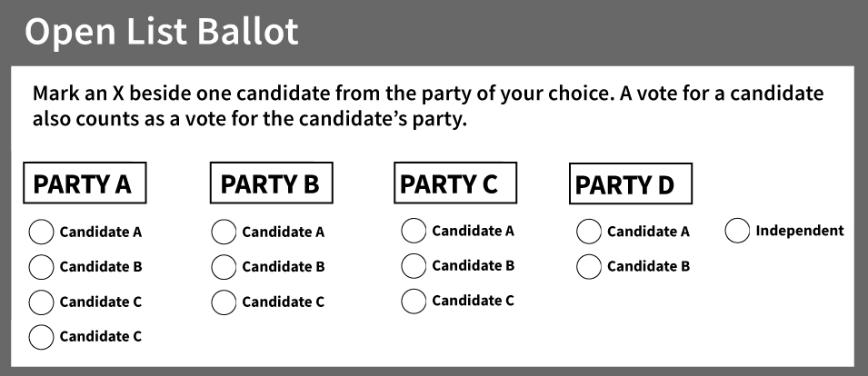The image size is (868, 376).
Task: Click the ballot instruction paragraph
Action: coord(428,105)
